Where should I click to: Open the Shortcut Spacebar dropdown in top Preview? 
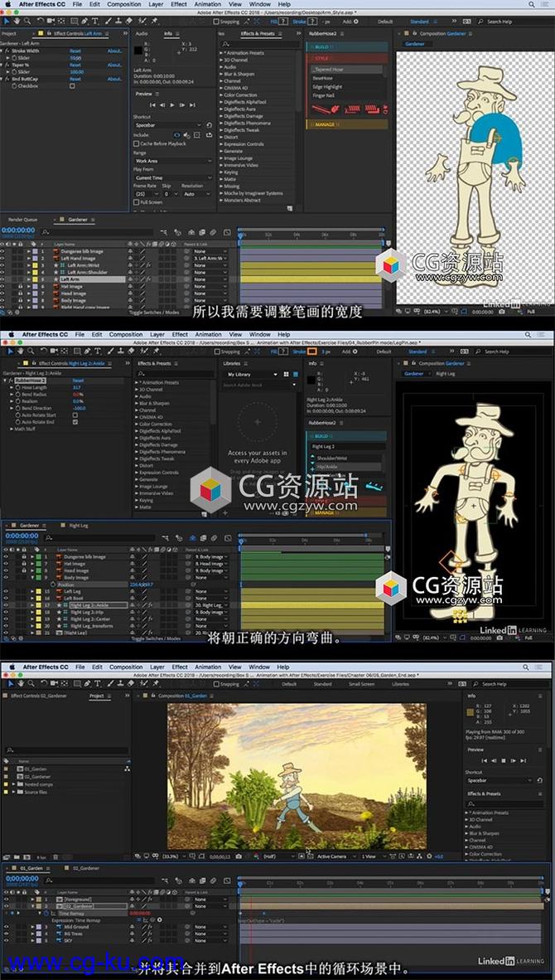pos(168,125)
